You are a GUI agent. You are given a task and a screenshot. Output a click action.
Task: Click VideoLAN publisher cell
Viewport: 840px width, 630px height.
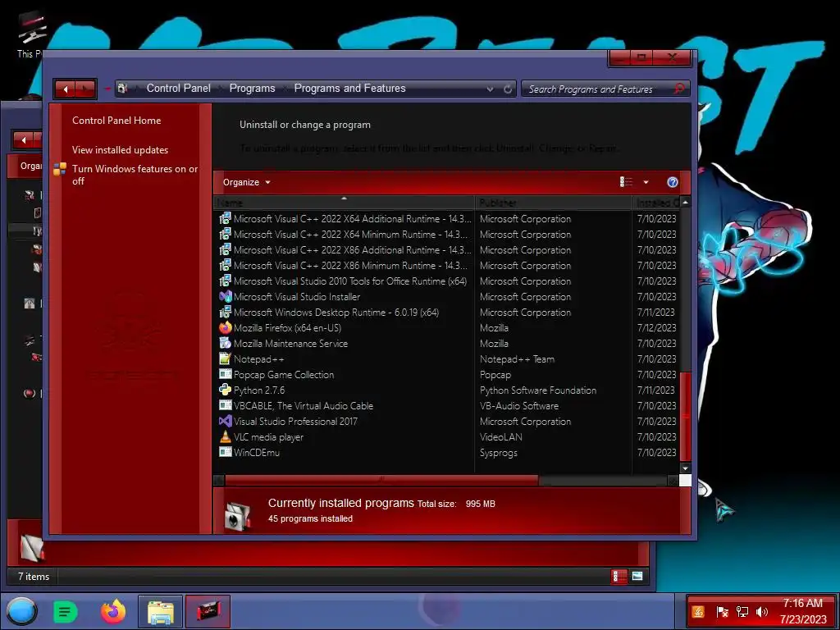pos(501,436)
